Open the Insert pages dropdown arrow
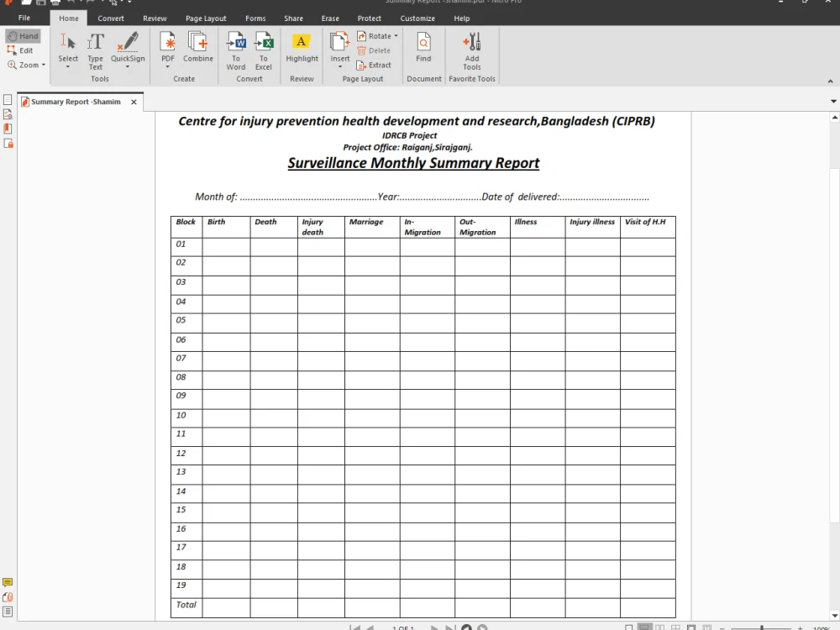The width and height of the screenshot is (840, 630). tap(339, 67)
